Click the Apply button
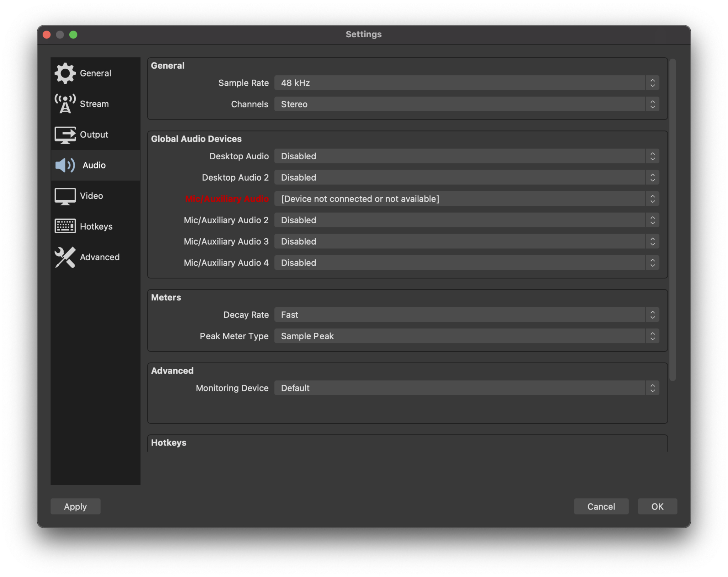728x577 pixels. click(75, 506)
